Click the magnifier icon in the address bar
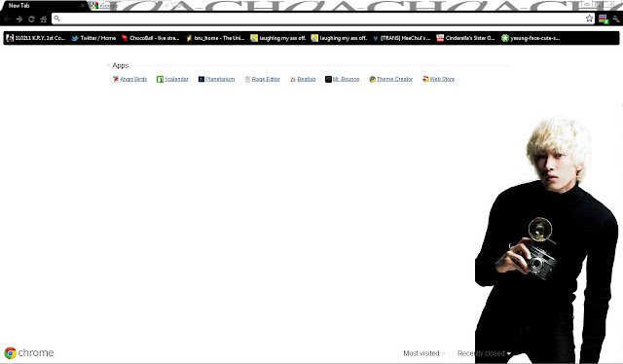This screenshot has height=364, width=623. pyautogui.click(x=56, y=18)
